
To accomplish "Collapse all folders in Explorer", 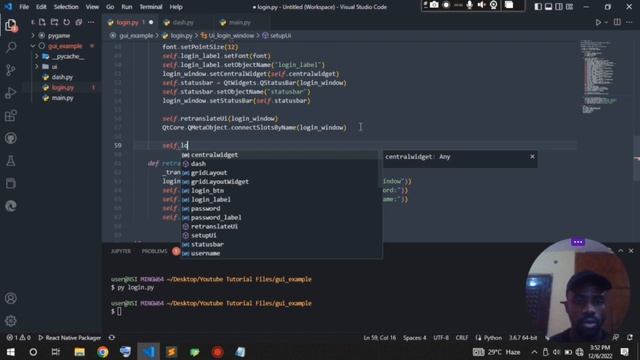I will pyautogui.click(x=78, y=22).
